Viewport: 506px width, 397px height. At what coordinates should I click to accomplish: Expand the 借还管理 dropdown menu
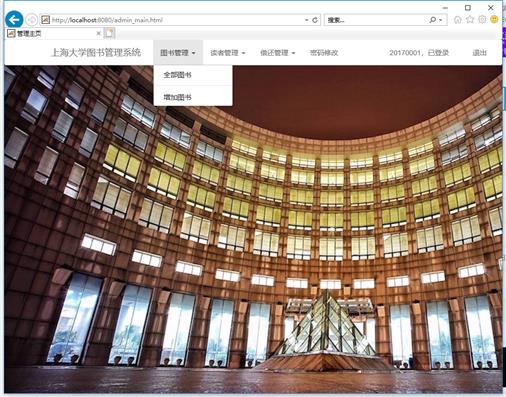pos(278,53)
